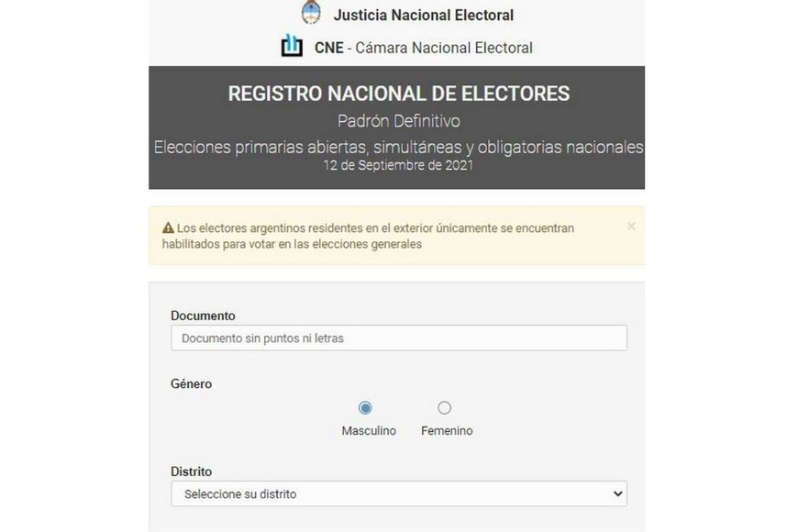Screen dimensions: 798x532
Task: Click the 'Género' section label
Action: 191,384
